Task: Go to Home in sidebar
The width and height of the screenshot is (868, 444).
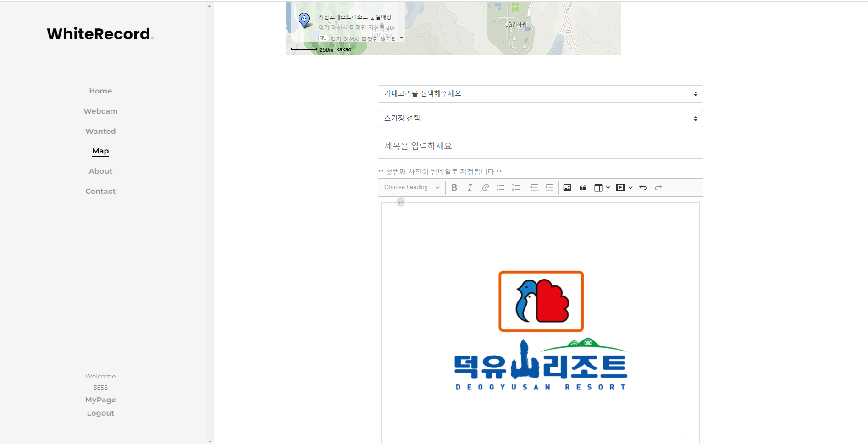Action: click(100, 91)
